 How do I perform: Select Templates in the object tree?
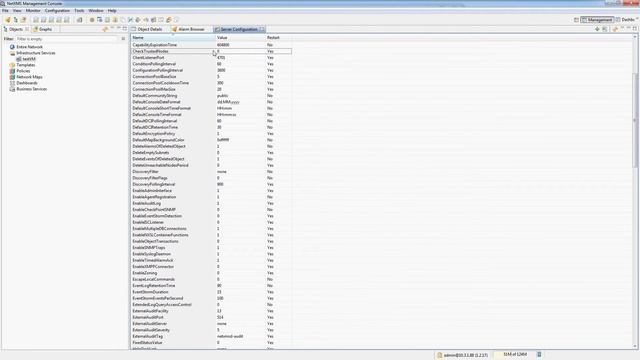(x=26, y=65)
